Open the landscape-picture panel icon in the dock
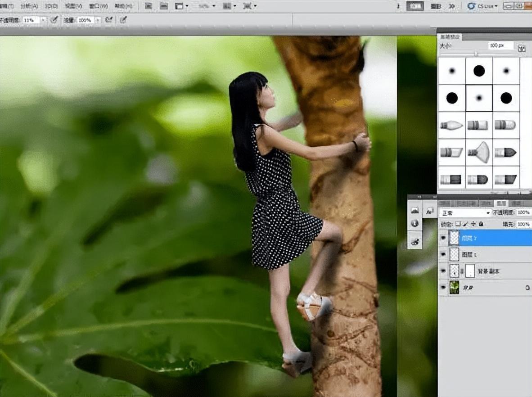532x397 pixels. point(415,210)
